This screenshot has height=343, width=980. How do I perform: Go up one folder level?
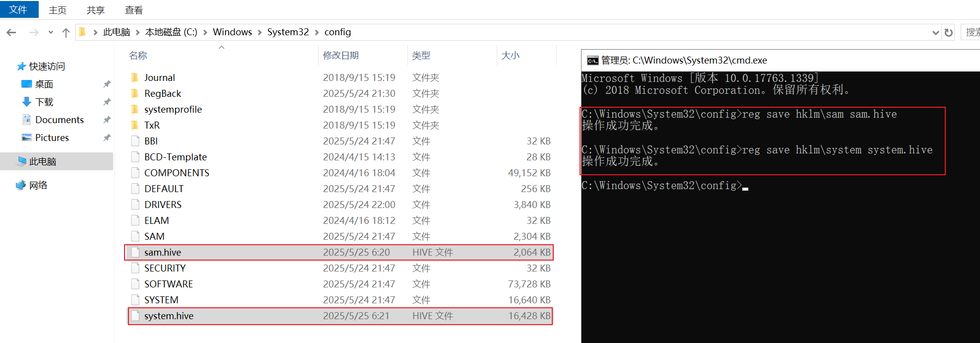point(65,32)
